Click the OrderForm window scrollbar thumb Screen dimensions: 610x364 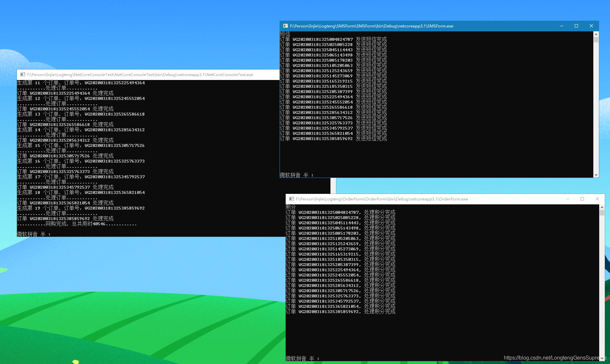tap(602, 213)
